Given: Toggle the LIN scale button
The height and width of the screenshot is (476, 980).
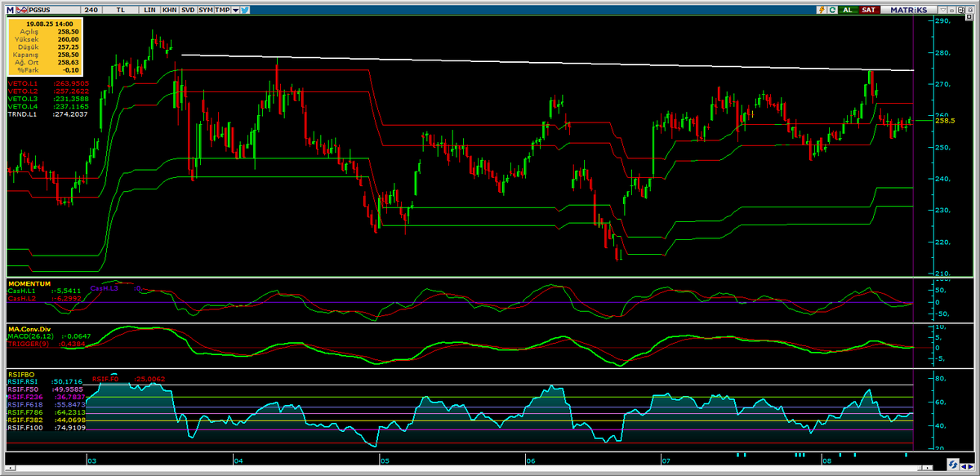Looking at the screenshot, I should (149, 9).
